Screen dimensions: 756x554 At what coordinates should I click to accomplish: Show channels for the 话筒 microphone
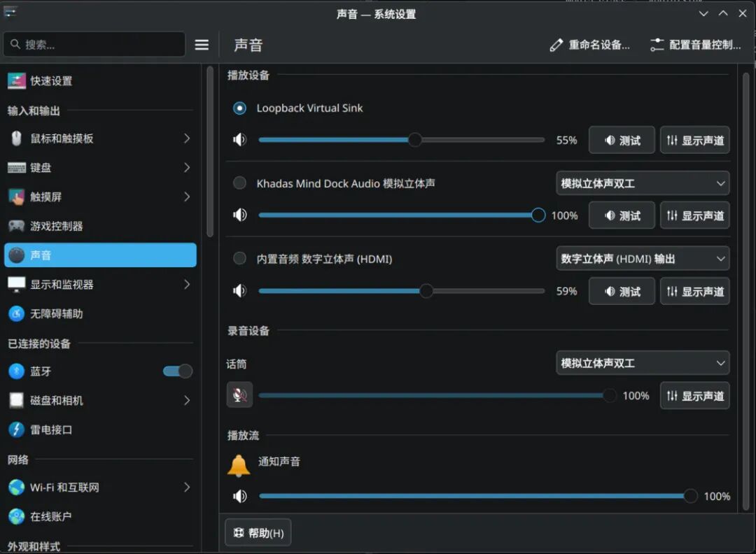coord(695,395)
